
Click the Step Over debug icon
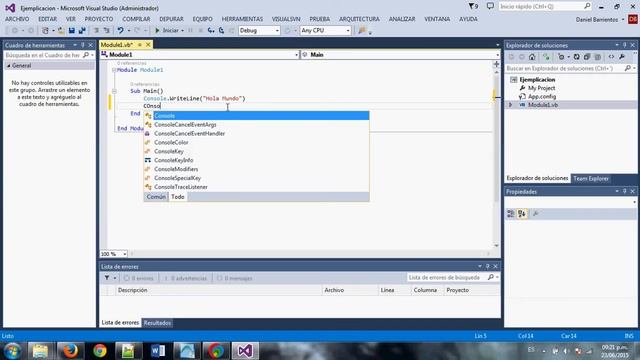pos(221,31)
